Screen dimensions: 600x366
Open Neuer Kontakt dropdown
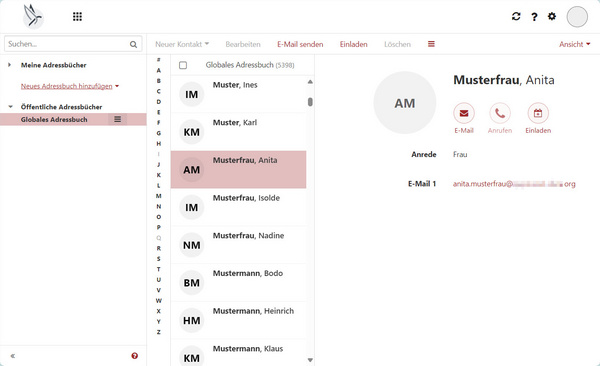click(x=182, y=44)
